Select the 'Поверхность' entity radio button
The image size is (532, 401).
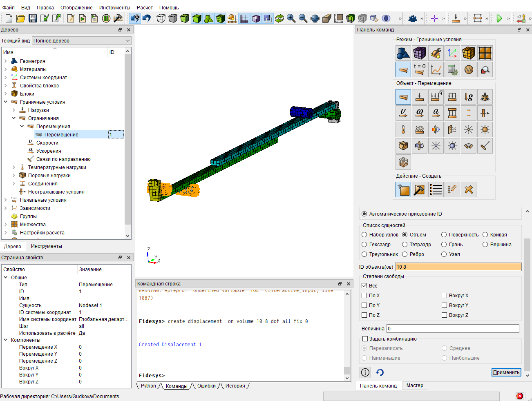point(444,235)
